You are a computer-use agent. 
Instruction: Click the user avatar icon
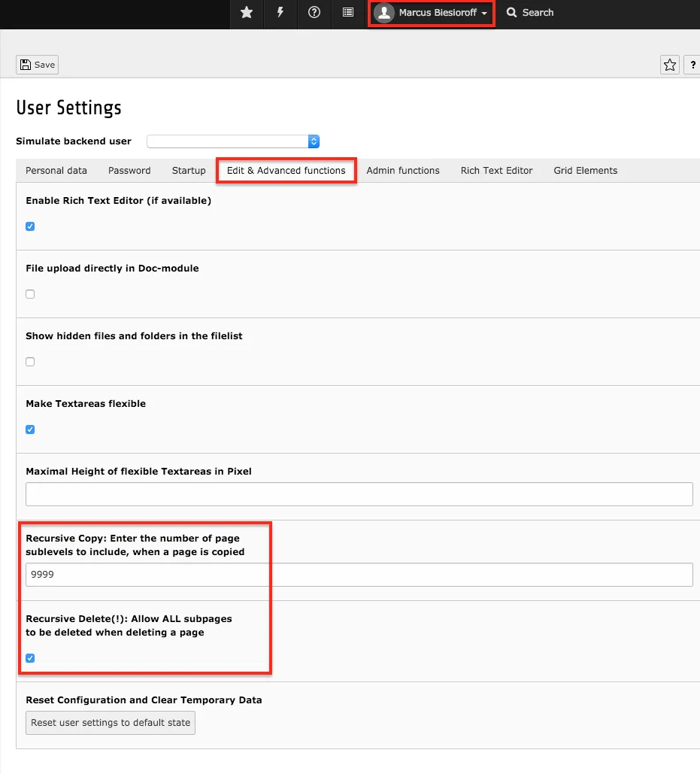[x=384, y=13]
